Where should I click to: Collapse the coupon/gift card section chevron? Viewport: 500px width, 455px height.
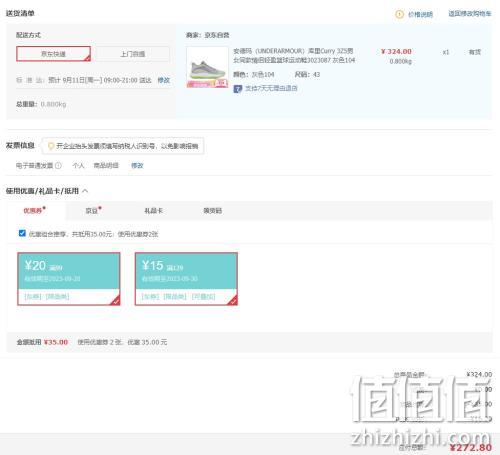[85, 191]
